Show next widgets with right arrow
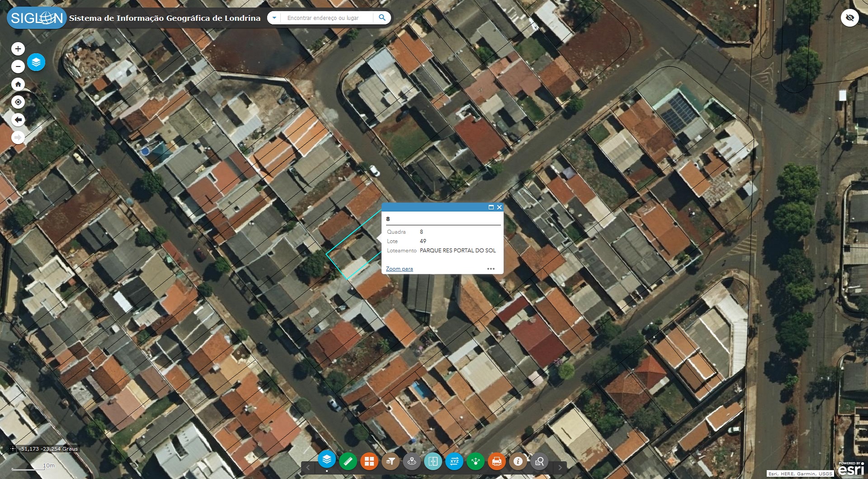Screen dimensions: 868x479 [x=560, y=467]
